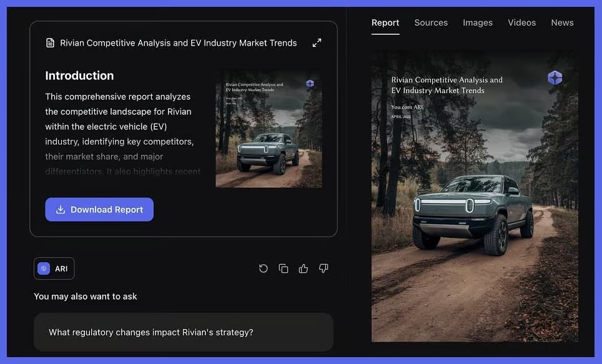Ask "What regulatory changes impact Rivian's strategy?"
This screenshot has width=602, height=364.
pos(184,332)
